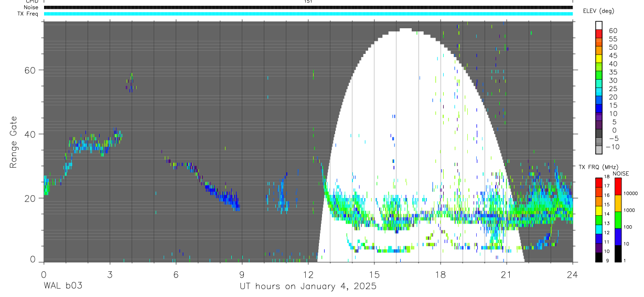Viewport: 644px width, 297px height.
Task: Click the "NOISE" legend title
Action: 621,173
